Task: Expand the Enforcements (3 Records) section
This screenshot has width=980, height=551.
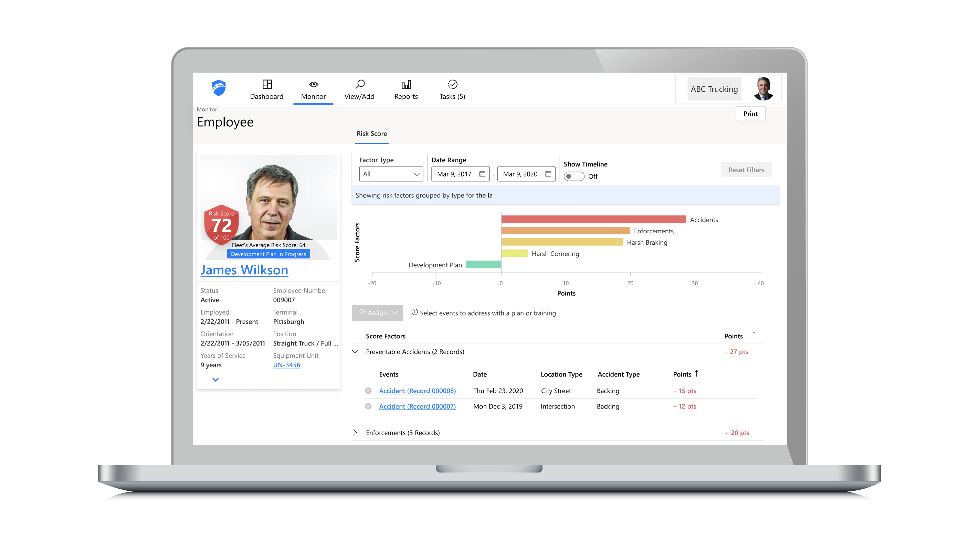Action: pos(356,433)
